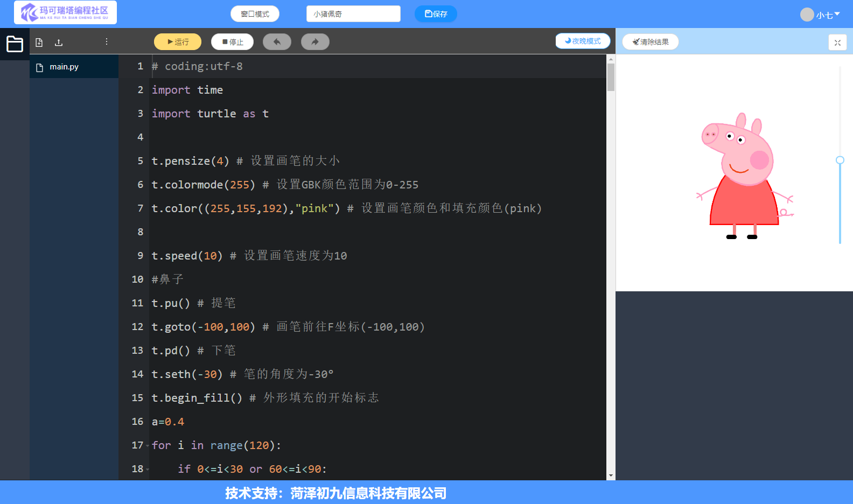The width and height of the screenshot is (853, 504).
Task: Click the '# coding:utf-8' line
Action: 197,66
